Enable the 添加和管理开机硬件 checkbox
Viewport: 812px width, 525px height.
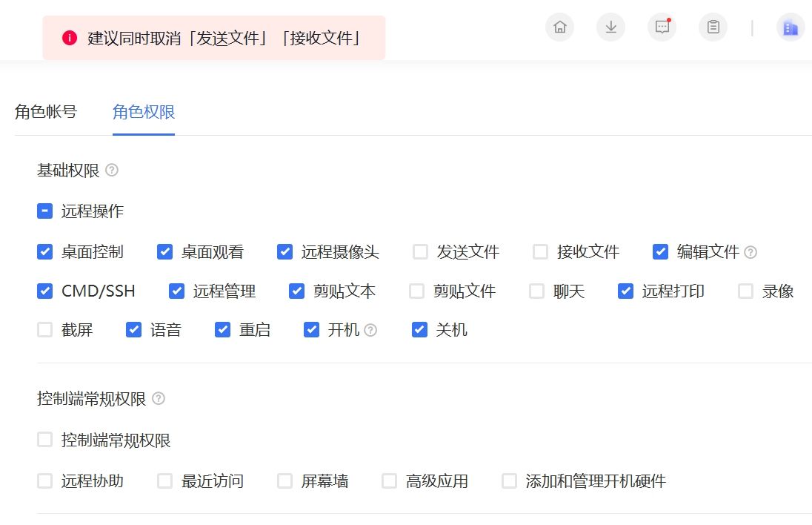click(x=510, y=481)
